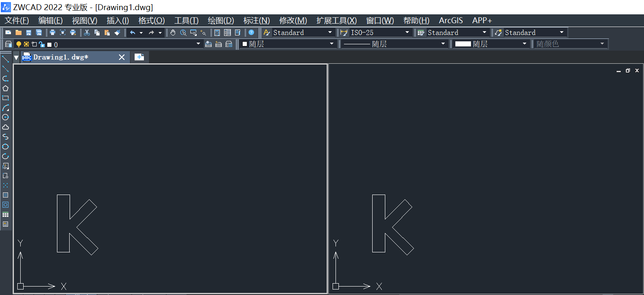Click the Undo arrow icon
This screenshot has height=295, width=644.
pos(133,32)
